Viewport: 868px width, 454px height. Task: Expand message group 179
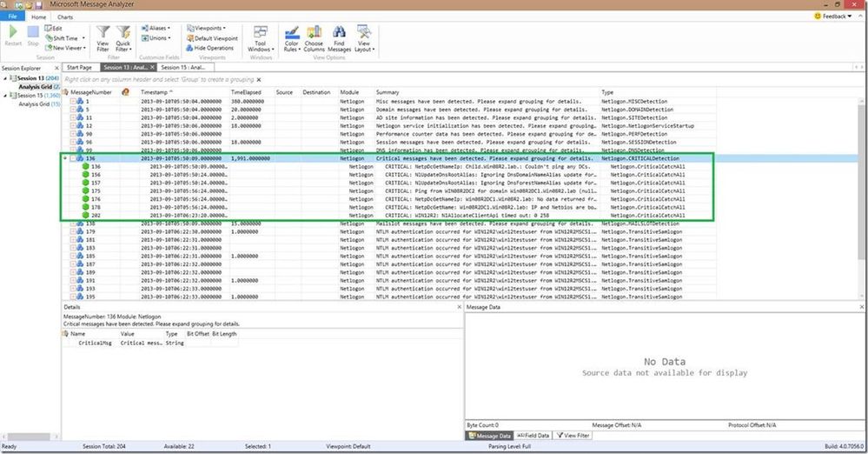pos(73,231)
